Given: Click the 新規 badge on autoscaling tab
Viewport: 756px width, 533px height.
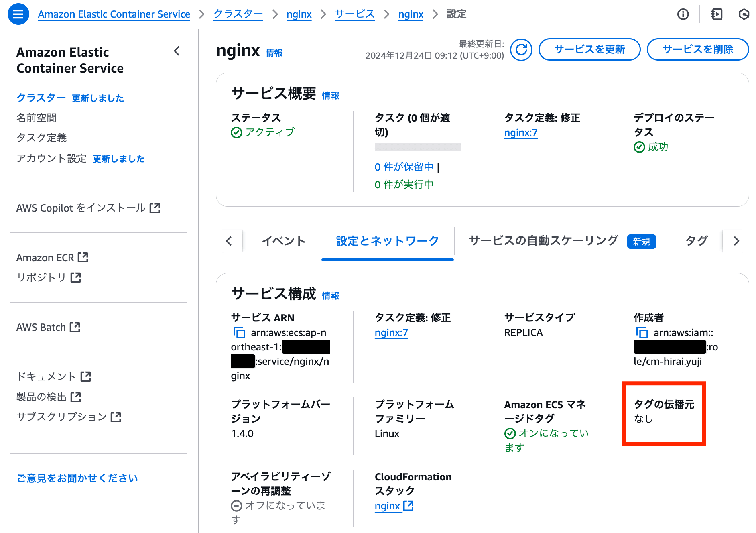Looking at the screenshot, I should (x=642, y=242).
